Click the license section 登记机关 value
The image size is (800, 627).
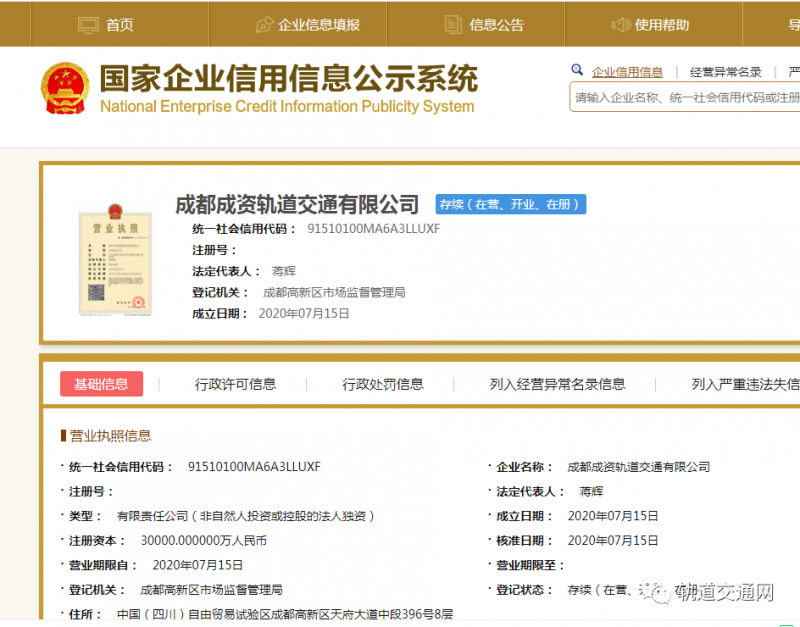click(x=211, y=590)
